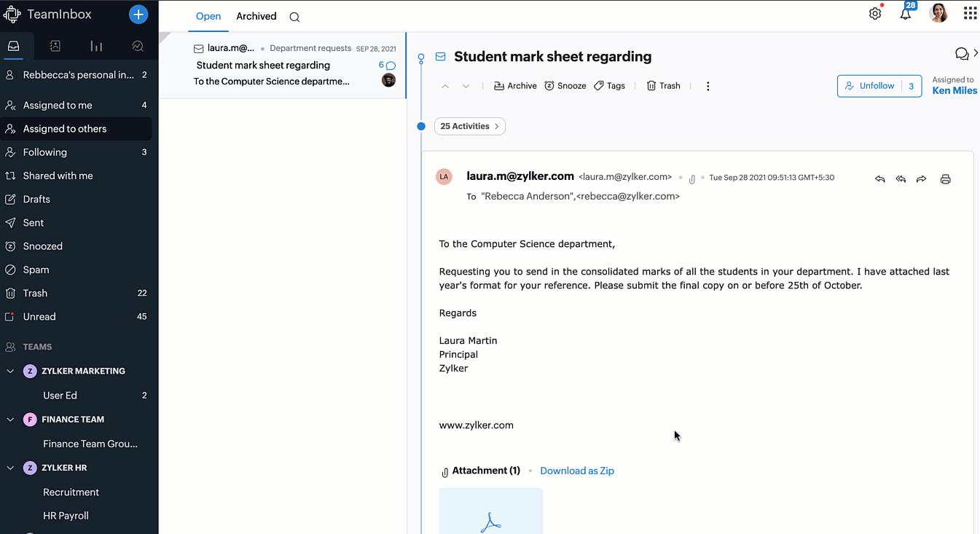This screenshot has height=534, width=980.
Task: Expand the 25 Activities list
Action: pos(470,126)
